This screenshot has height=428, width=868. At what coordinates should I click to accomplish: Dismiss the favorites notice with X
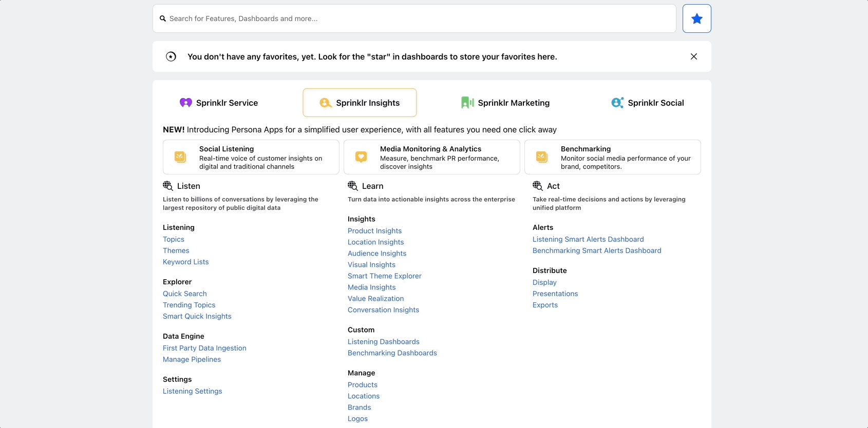pyautogui.click(x=694, y=56)
